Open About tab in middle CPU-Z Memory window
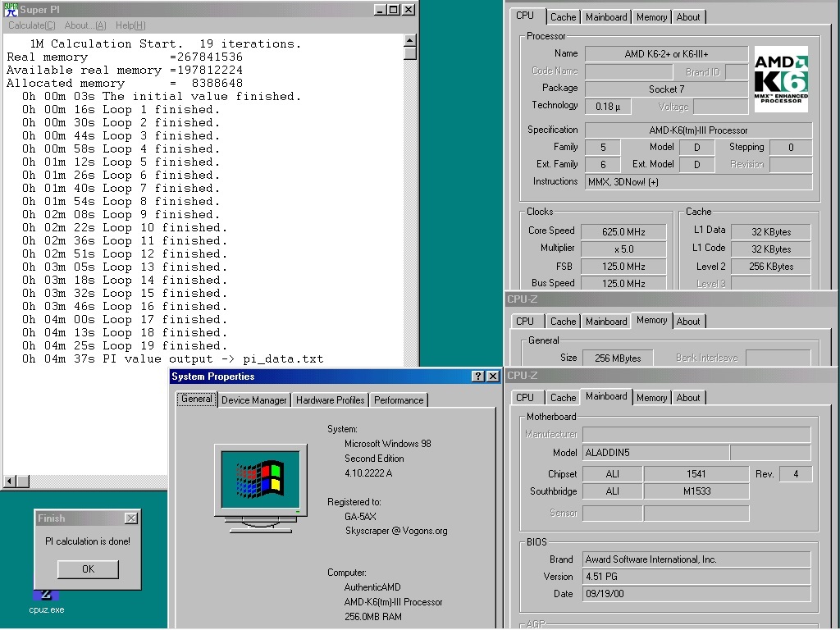 pyautogui.click(x=688, y=322)
